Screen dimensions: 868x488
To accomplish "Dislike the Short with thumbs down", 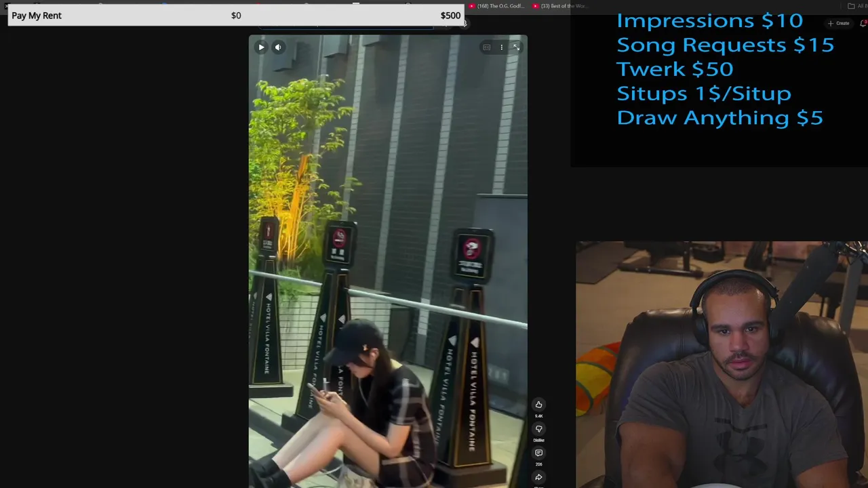I will [538, 428].
